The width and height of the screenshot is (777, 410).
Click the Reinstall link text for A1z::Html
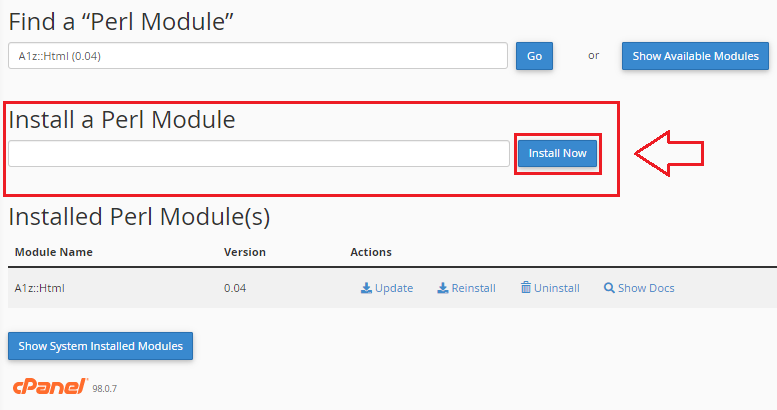tap(473, 288)
